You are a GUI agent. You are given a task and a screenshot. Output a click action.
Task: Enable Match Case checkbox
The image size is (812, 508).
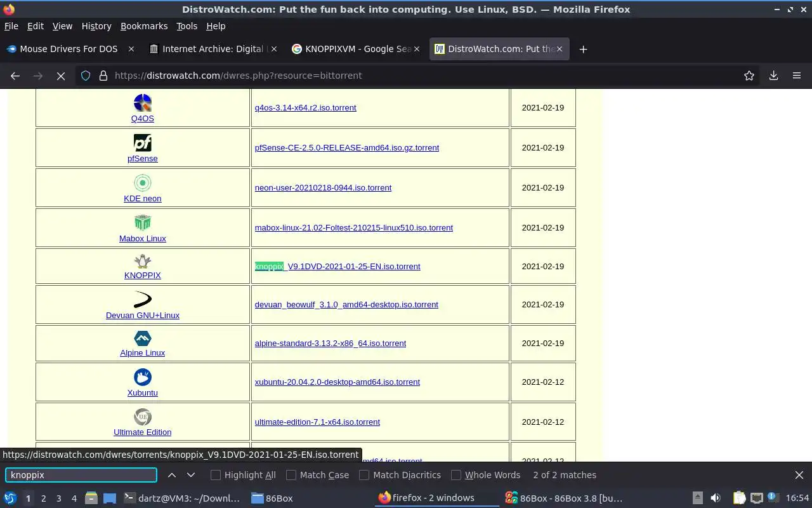[291, 475]
